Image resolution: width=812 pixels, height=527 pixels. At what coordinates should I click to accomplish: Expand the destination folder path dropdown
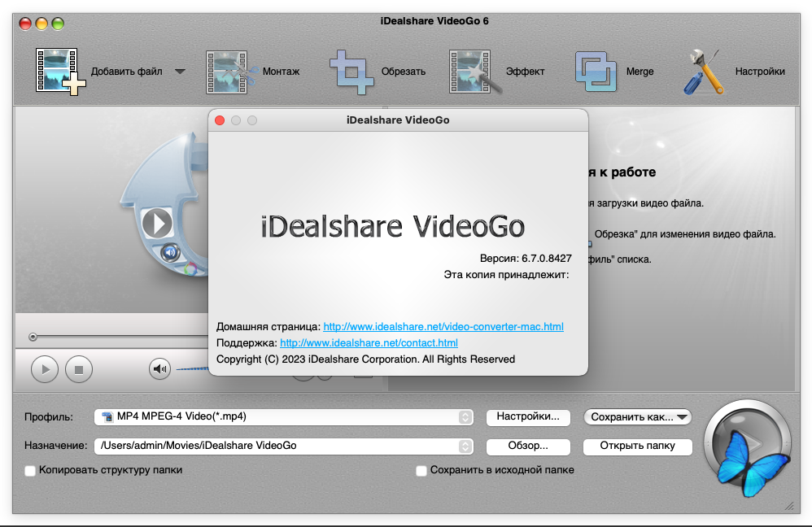[x=465, y=446]
